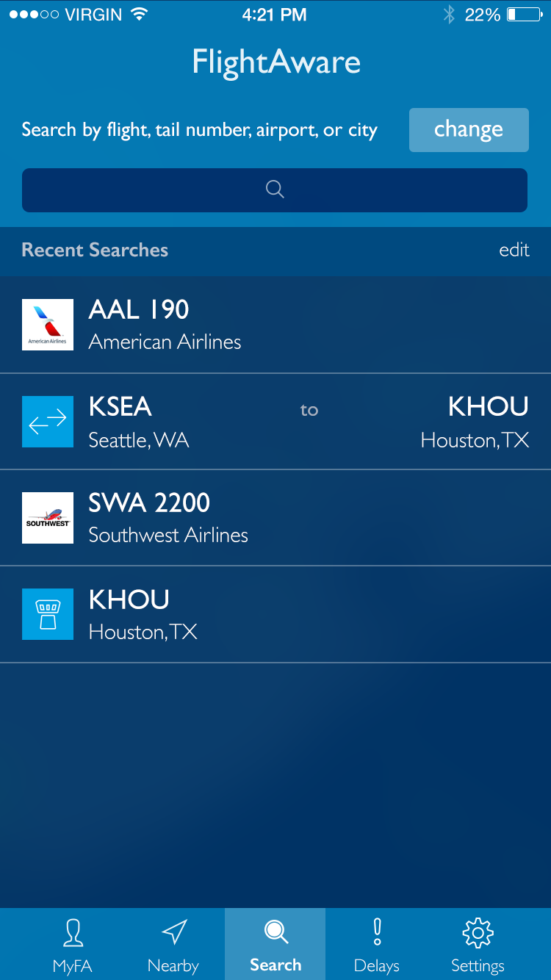
Task: Open the Delays tab
Action: pyautogui.click(x=377, y=944)
